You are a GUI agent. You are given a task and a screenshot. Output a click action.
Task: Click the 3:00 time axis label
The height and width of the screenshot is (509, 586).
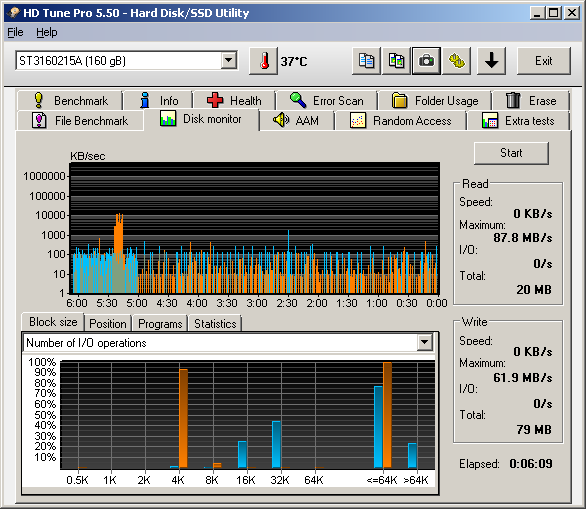click(257, 303)
